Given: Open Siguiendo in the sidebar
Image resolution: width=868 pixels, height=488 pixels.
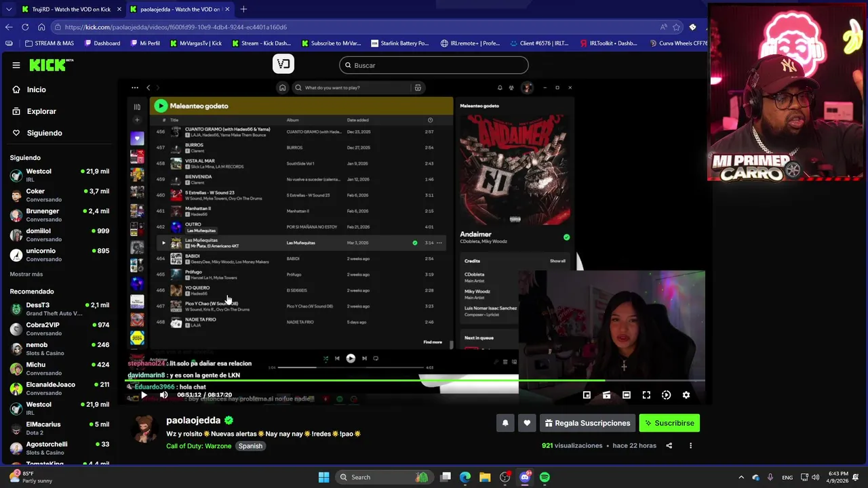Looking at the screenshot, I should 44,133.
